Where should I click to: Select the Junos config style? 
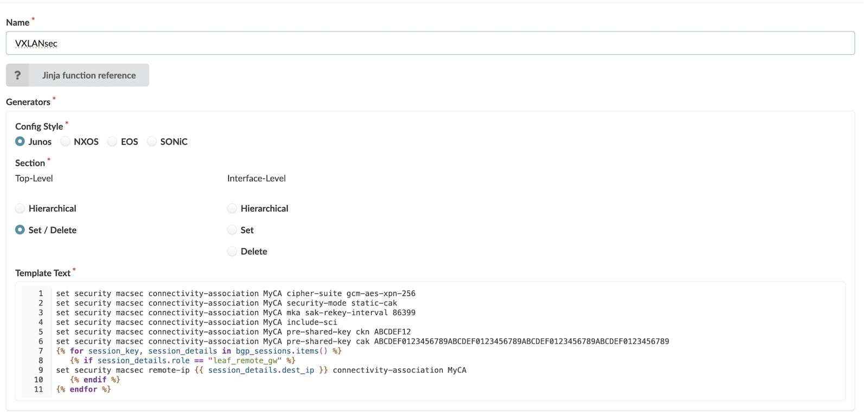(x=20, y=141)
